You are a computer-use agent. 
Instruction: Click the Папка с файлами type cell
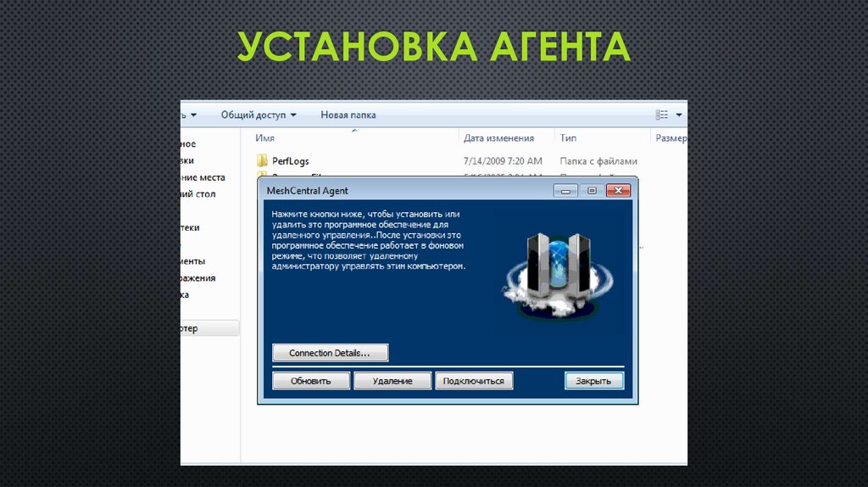click(x=598, y=161)
